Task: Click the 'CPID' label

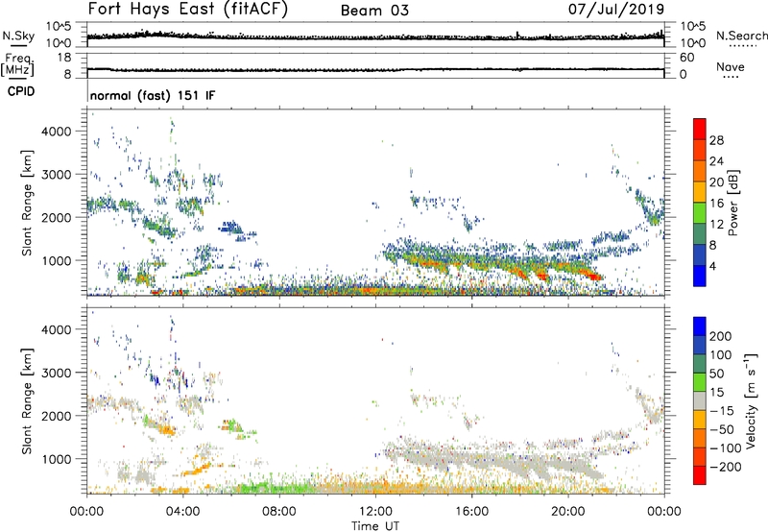Action: [21, 91]
